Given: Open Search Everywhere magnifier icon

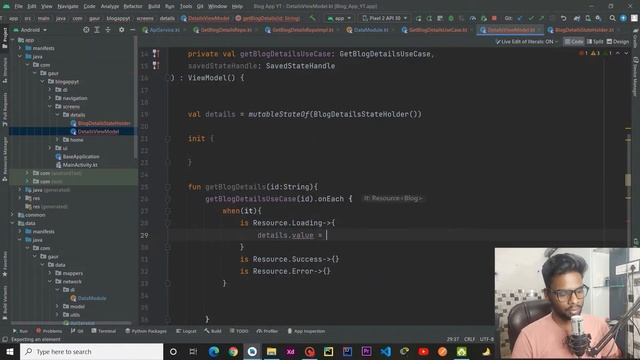Looking at the screenshot, I should (612, 18).
